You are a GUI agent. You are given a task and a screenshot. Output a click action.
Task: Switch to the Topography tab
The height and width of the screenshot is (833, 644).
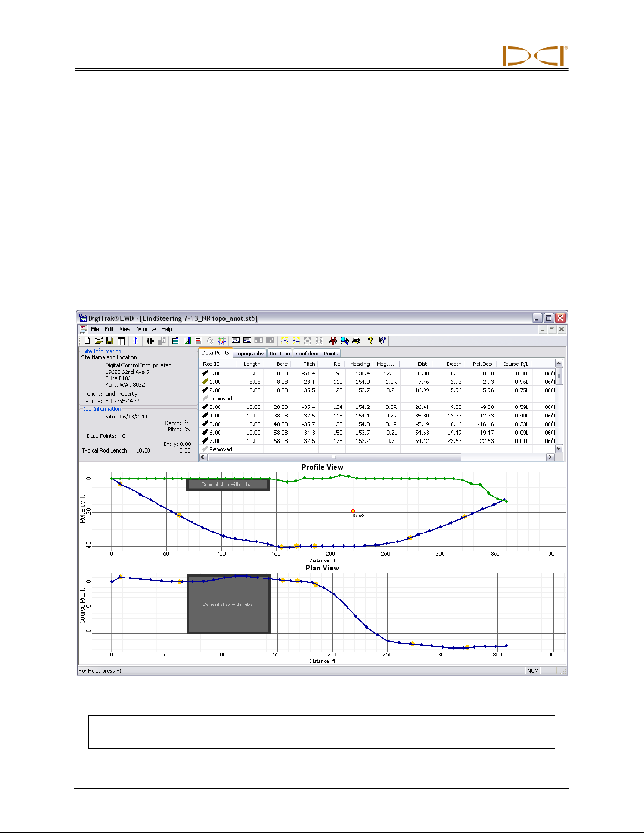[250, 353]
